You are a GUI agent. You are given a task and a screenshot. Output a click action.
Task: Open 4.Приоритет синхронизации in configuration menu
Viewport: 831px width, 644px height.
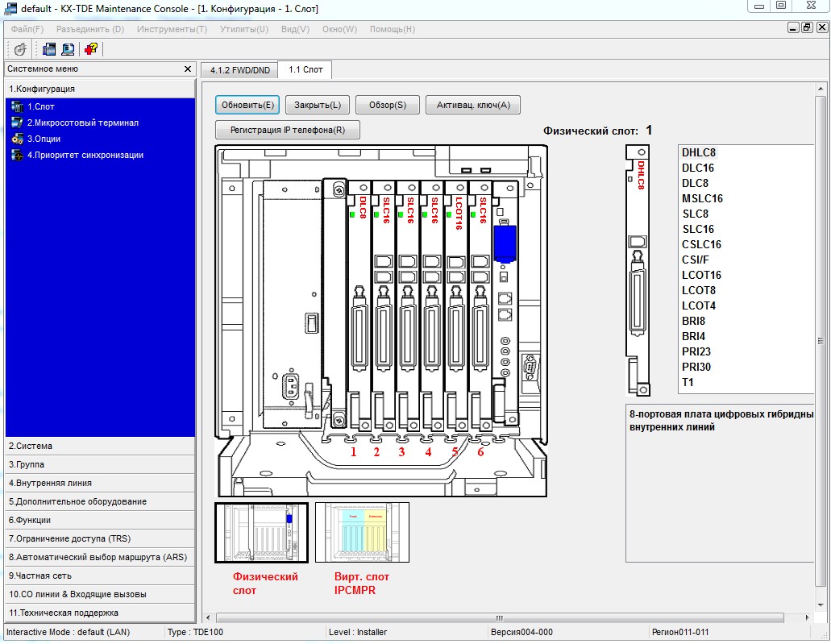85,155
